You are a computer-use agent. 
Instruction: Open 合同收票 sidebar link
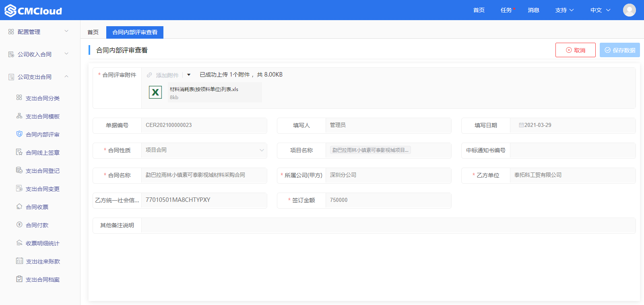37,207
